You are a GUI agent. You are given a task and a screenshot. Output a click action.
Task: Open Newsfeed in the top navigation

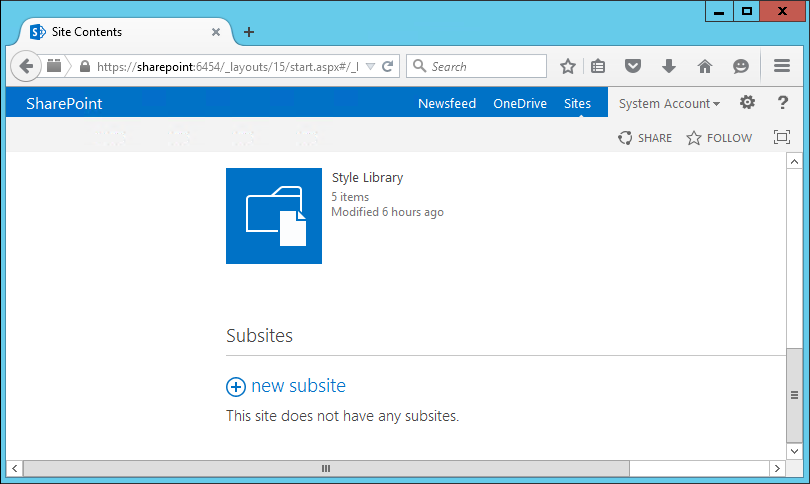447,103
